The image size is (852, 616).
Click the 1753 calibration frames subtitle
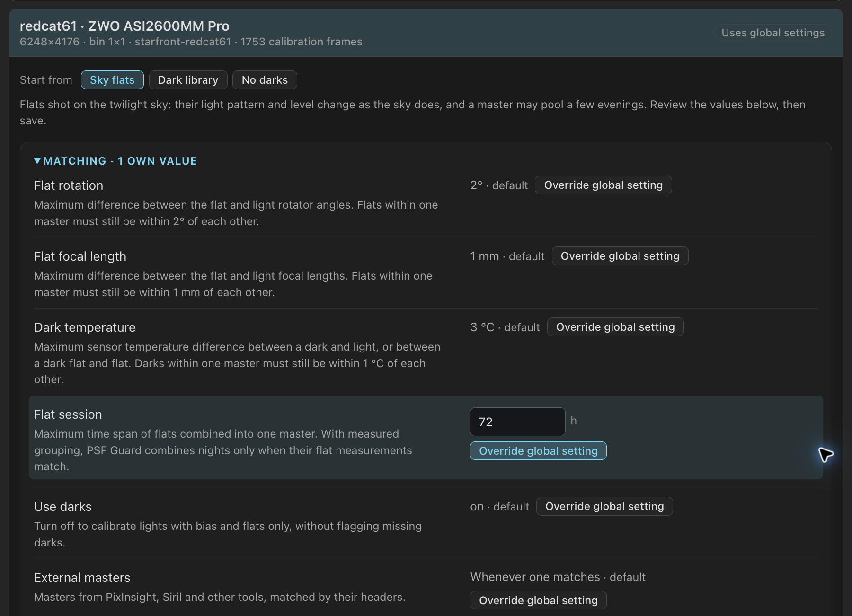(302, 42)
